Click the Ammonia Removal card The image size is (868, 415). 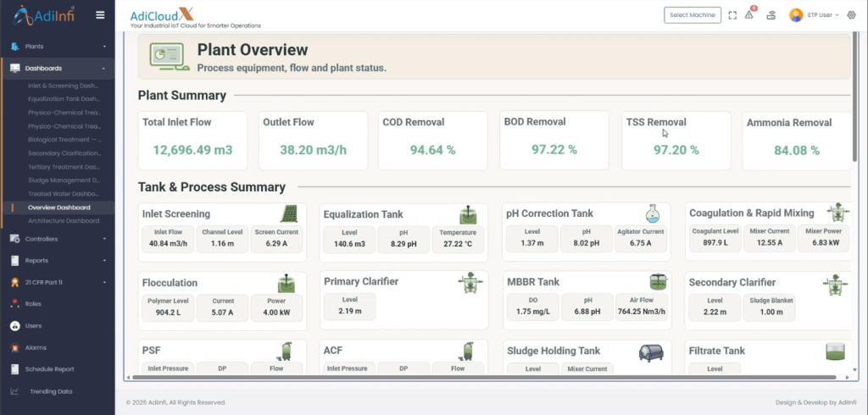(797, 141)
